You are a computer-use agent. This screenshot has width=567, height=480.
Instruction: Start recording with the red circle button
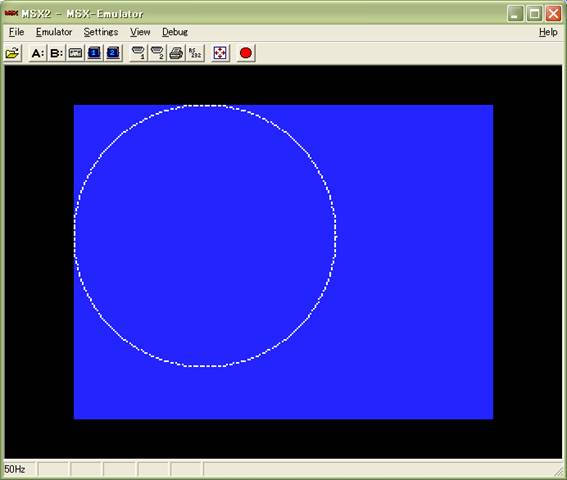(x=246, y=53)
